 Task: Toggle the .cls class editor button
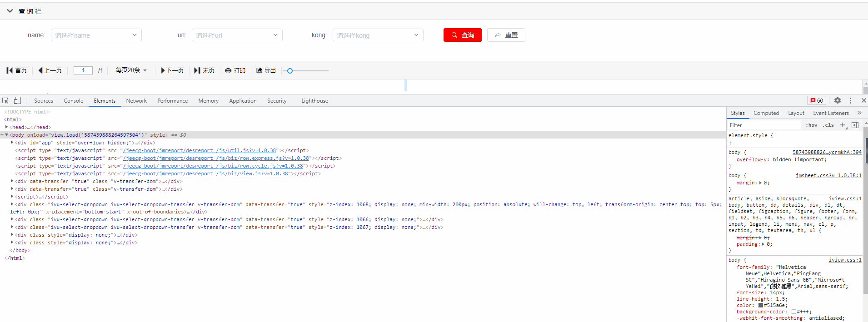(x=828, y=125)
